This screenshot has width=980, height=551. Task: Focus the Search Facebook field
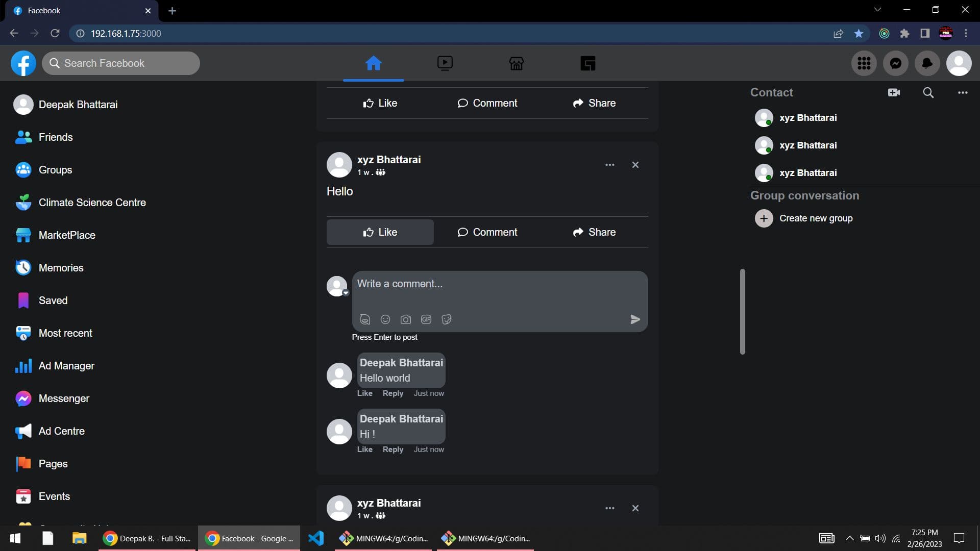click(121, 63)
